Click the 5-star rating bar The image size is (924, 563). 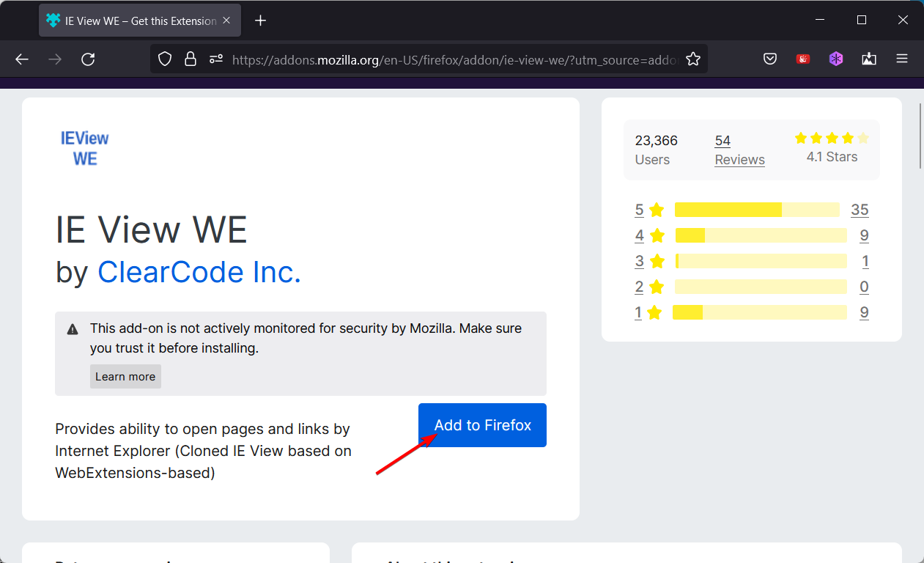[757, 210]
